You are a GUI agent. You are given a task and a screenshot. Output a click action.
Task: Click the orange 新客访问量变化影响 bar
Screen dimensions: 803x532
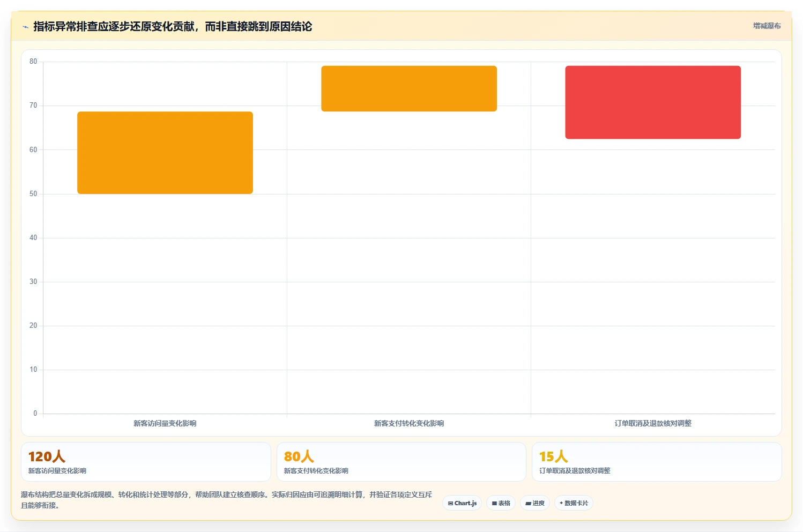(165, 153)
